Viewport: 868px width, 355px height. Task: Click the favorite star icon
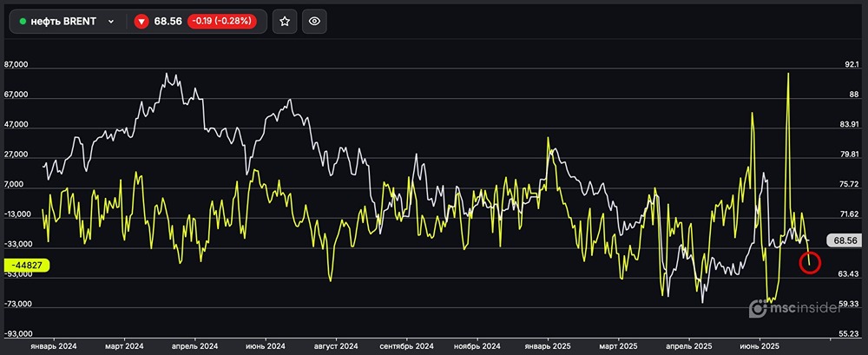(x=284, y=22)
